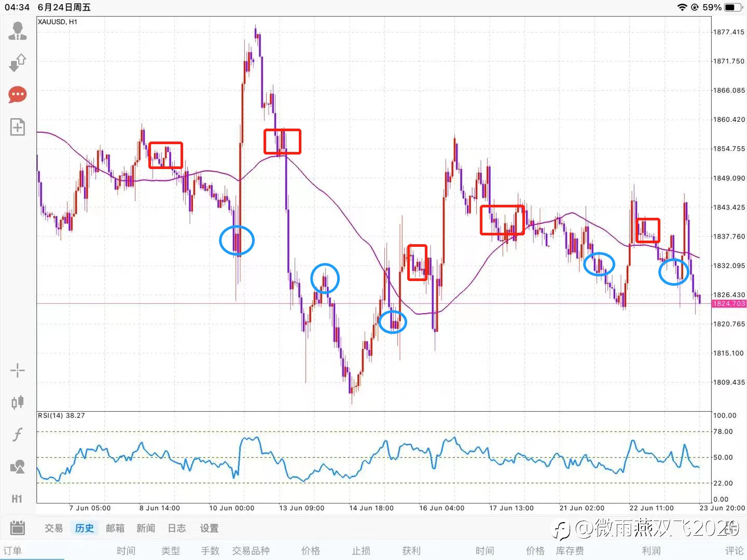
Task: Open the accounts profile icon
Action: 17,31
